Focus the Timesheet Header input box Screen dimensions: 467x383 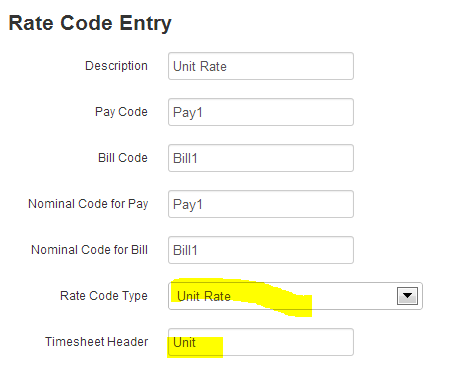pyautogui.click(x=261, y=342)
